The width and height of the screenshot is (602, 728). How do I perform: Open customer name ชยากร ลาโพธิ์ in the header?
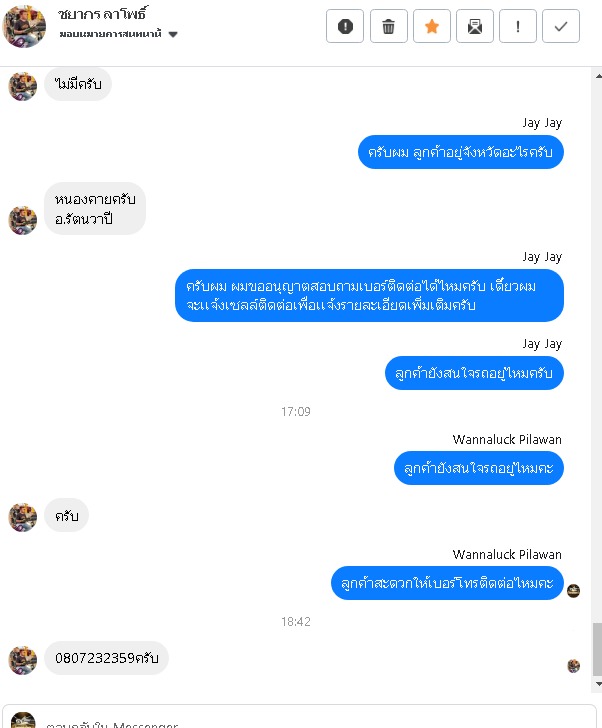click(103, 14)
